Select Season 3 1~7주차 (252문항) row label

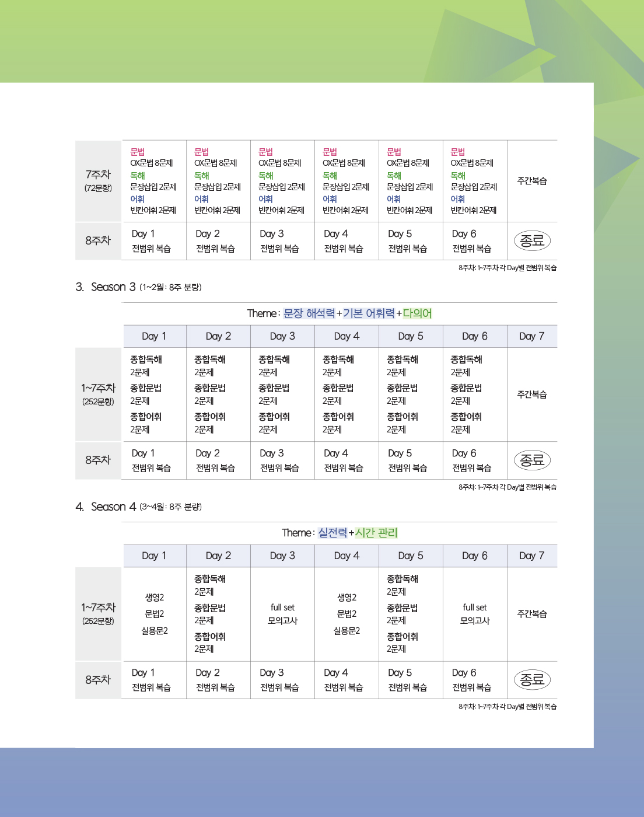tap(98, 394)
